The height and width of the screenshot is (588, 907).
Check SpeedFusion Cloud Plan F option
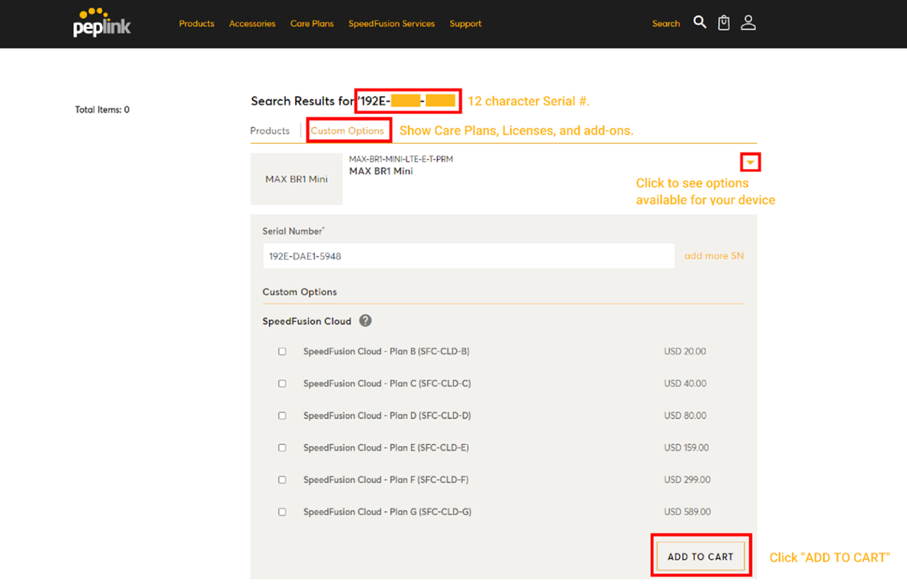[x=282, y=480]
